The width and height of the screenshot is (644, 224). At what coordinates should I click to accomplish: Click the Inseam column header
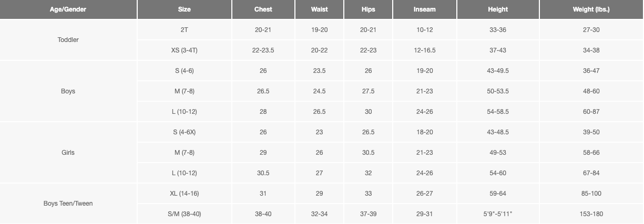pyautogui.click(x=425, y=9)
